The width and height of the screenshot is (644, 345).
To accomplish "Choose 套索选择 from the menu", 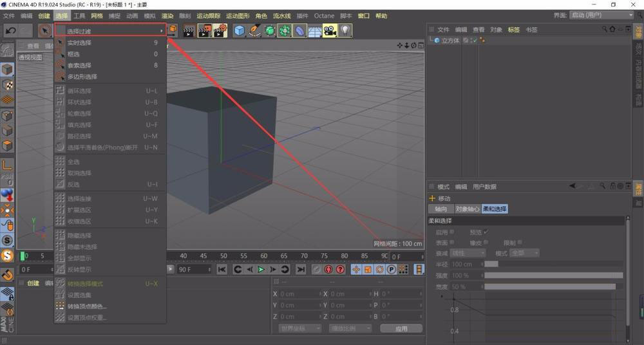I will pos(110,65).
